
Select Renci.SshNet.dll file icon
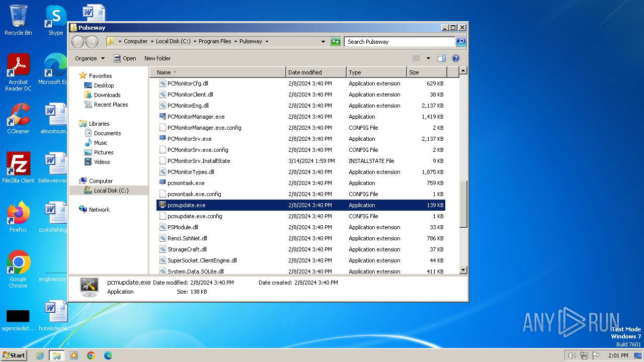[163, 238]
